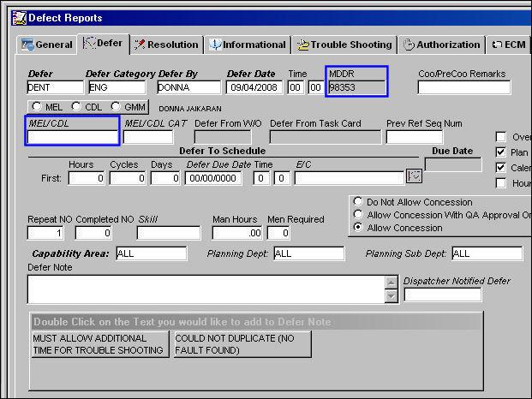Switch to the General tab
This screenshot has width=532, height=399.
click(x=47, y=45)
